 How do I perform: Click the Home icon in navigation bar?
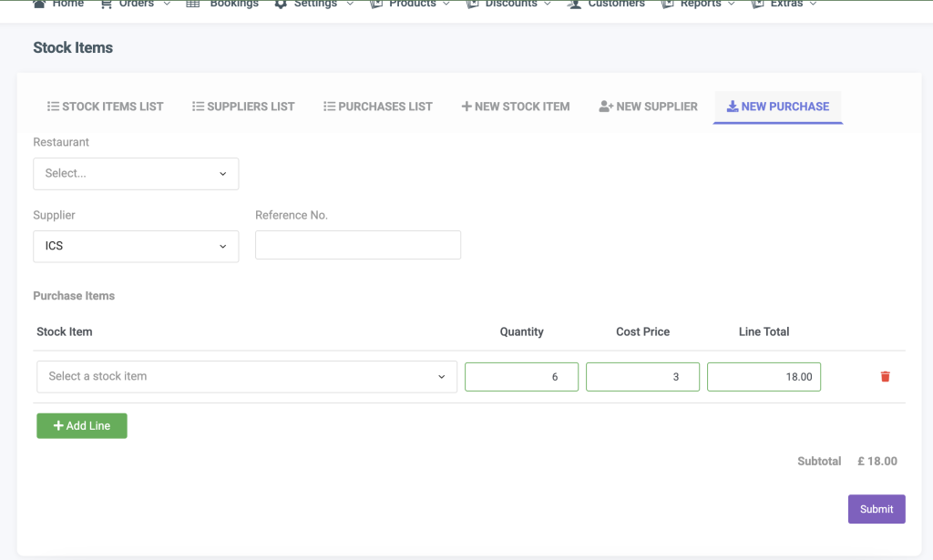(x=39, y=4)
